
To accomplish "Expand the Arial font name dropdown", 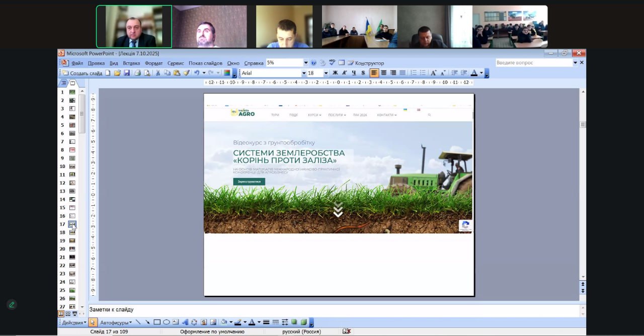I will [303, 73].
